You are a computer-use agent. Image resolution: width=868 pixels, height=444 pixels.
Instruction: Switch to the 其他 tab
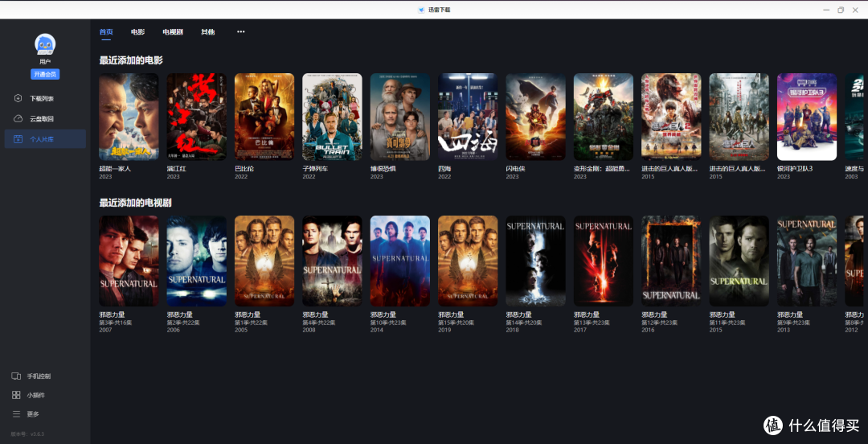[x=207, y=32]
